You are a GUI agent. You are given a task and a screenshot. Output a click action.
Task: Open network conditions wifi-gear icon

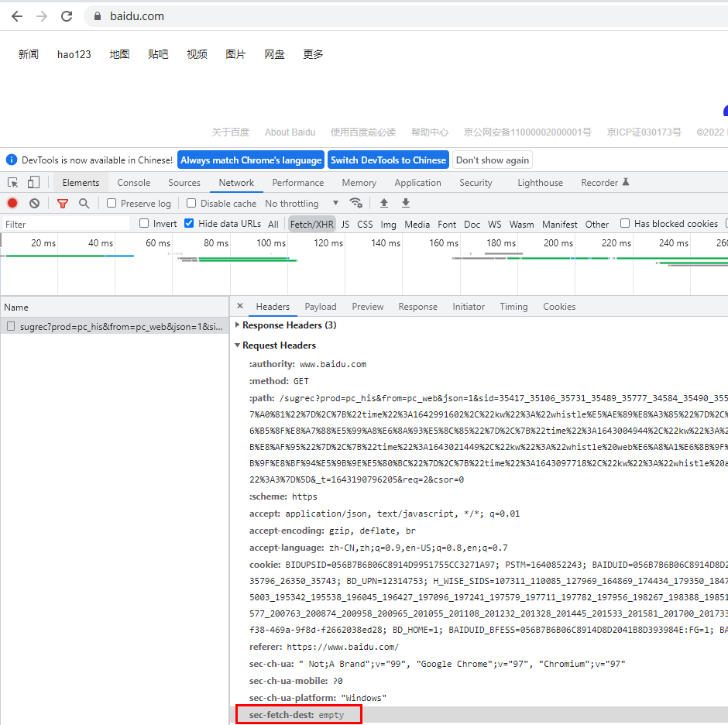356,203
